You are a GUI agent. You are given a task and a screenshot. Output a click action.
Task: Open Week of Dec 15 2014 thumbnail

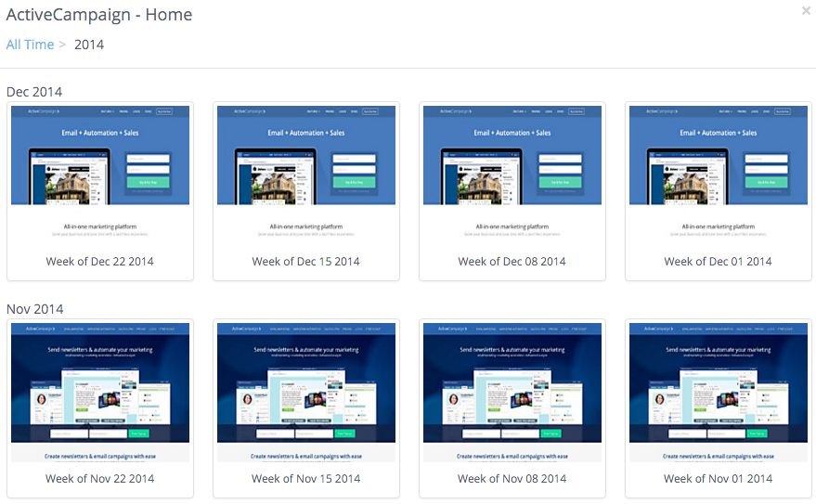coord(306,172)
